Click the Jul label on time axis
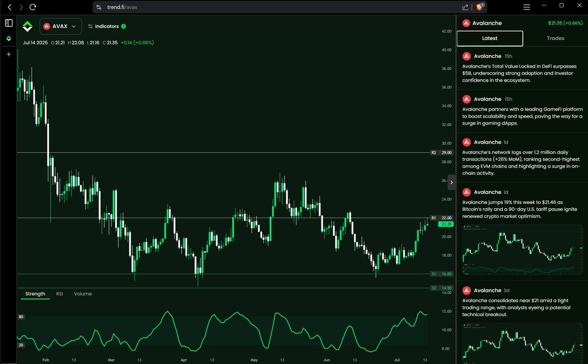588x364 pixels. coord(397,360)
